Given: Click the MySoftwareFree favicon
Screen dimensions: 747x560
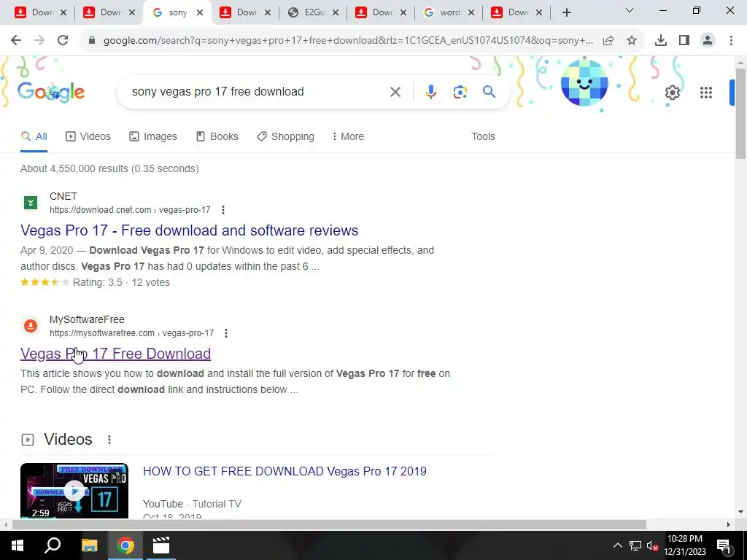Looking at the screenshot, I should tap(31, 326).
